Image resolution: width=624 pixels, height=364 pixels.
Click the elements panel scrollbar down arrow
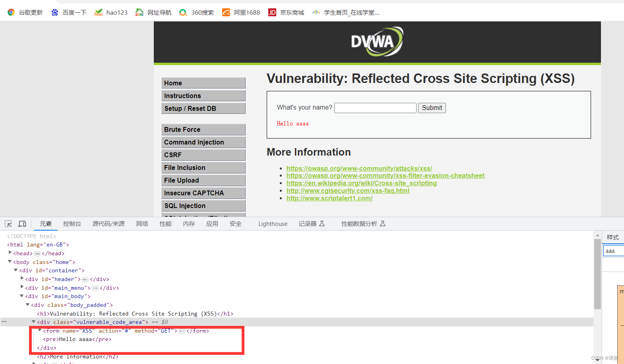597,360
